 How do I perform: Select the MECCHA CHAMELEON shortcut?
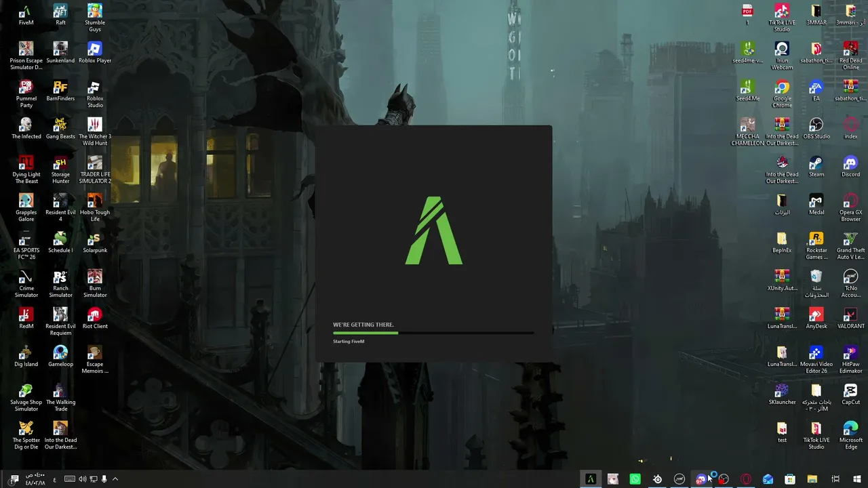click(748, 132)
